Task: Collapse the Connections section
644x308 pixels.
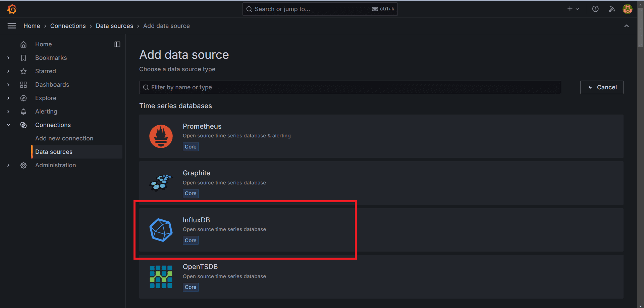Action: pos(8,125)
